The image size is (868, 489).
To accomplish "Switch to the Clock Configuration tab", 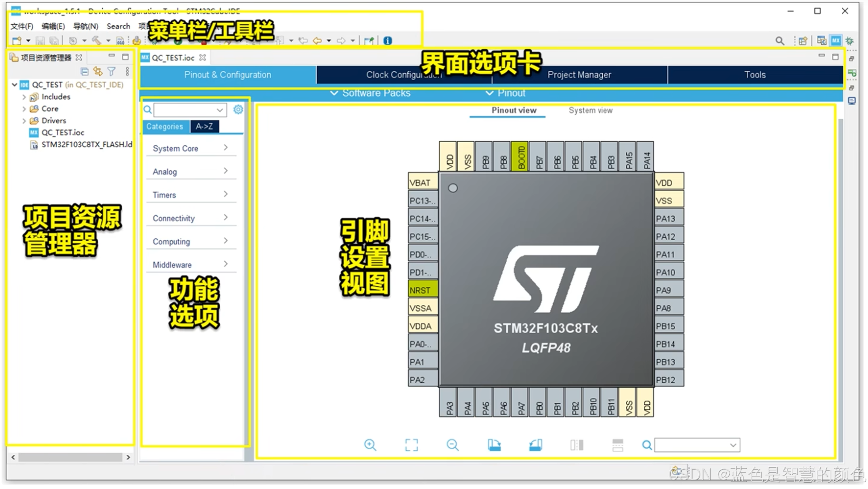I will (x=403, y=74).
